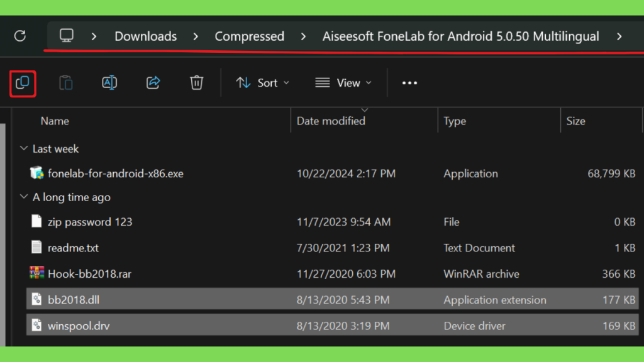Click the 0 KB size cell
Screen dimensions: 644x362
tap(625, 222)
